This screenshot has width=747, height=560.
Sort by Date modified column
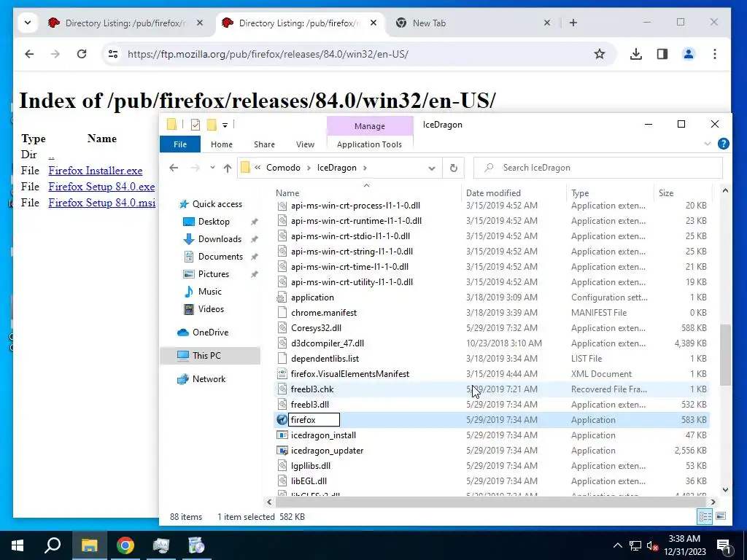pos(493,192)
